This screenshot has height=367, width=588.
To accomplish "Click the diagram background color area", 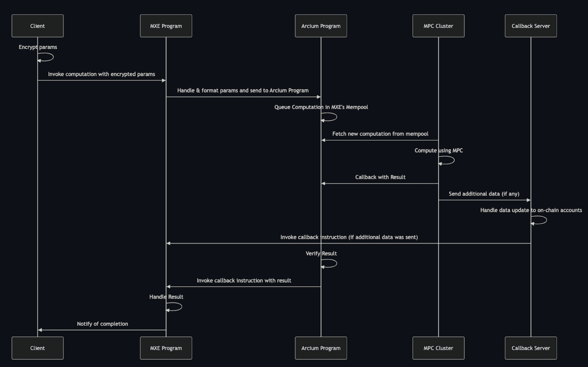I will 294,183.
